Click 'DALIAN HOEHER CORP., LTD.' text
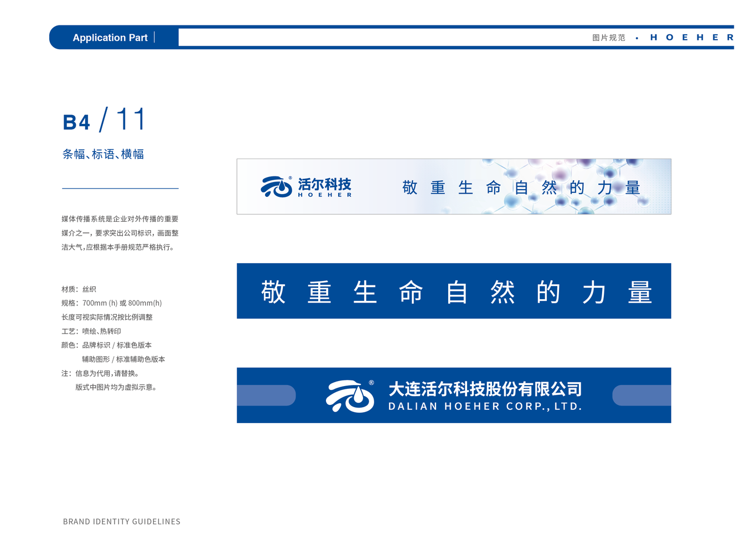Viewport: 756px width, 557px height. [485, 407]
